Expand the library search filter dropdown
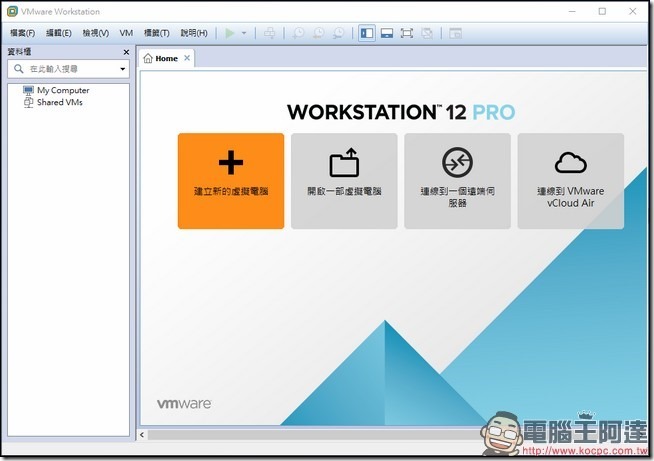654x461 pixels. pos(123,69)
